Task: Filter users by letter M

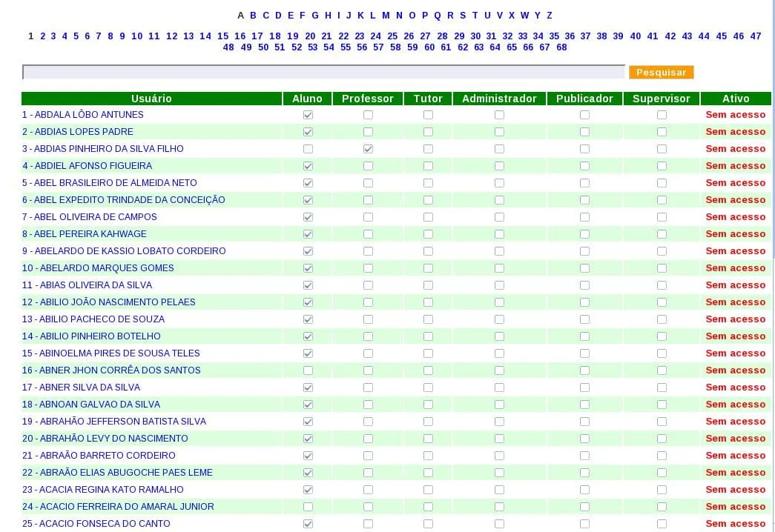Action: point(386,16)
